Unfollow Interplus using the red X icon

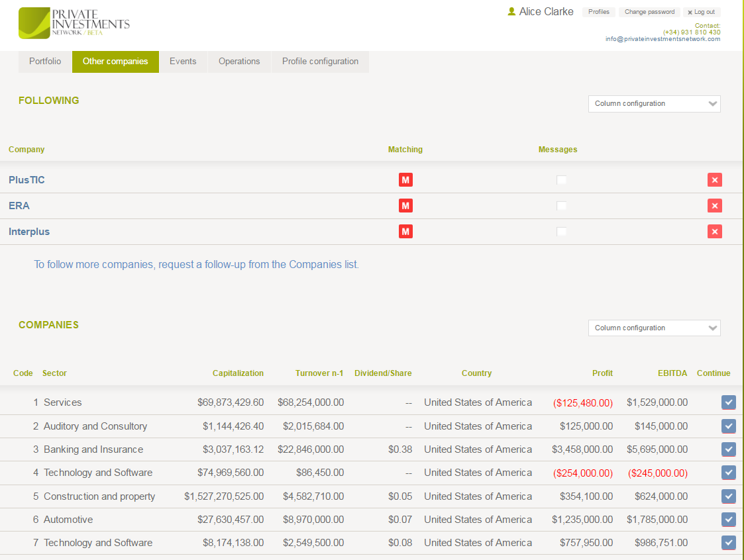click(714, 232)
